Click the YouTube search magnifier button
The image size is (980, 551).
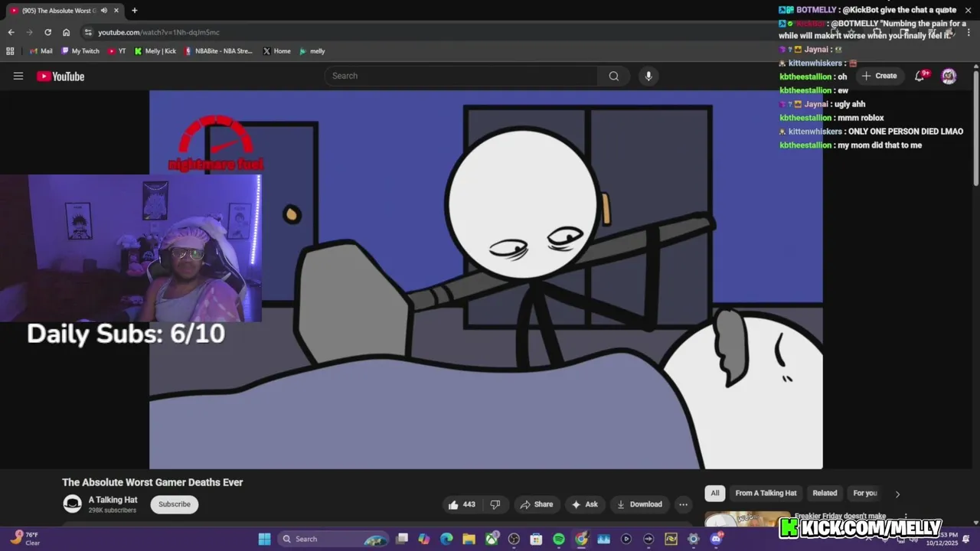click(613, 76)
